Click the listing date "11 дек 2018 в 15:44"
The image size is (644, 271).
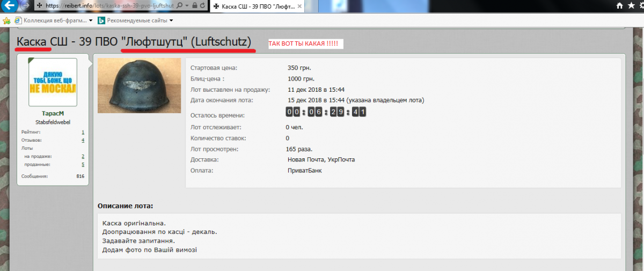[316, 89]
